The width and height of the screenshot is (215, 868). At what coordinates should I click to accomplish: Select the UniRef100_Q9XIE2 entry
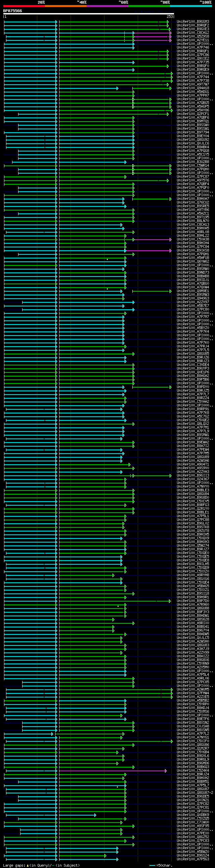193,59
